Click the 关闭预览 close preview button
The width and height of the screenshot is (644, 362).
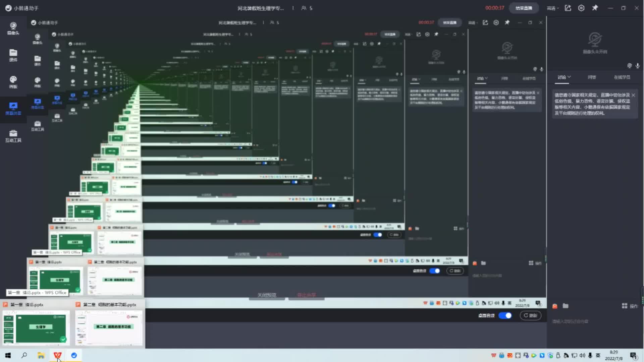pyautogui.click(x=267, y=295)
